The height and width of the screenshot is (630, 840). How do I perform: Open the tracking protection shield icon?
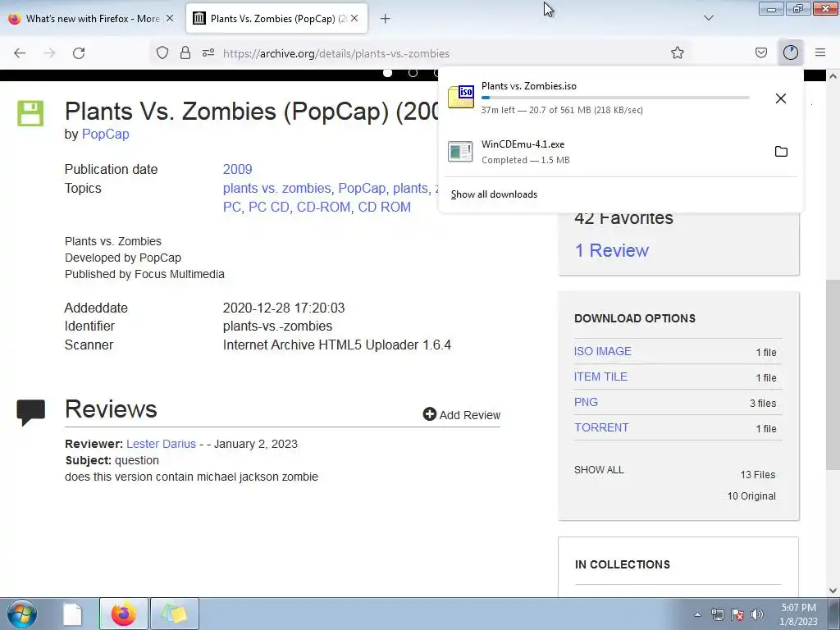click(x=162, y=52)
